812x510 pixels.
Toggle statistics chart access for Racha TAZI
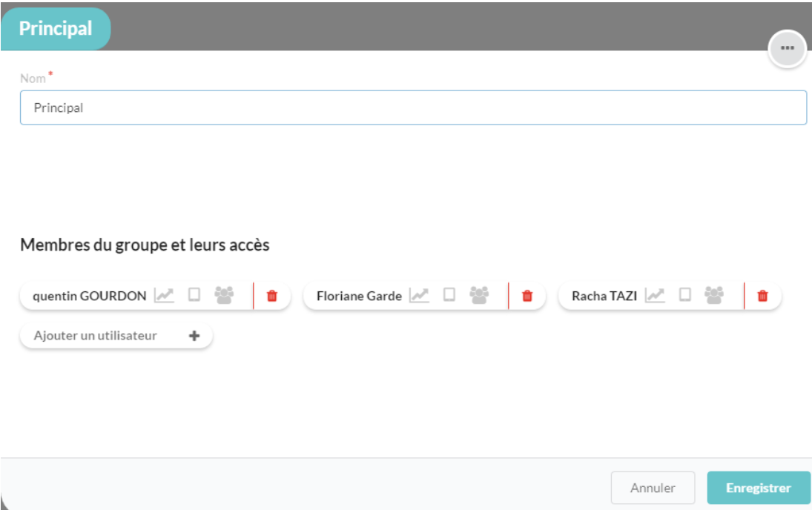click(655, 296)
